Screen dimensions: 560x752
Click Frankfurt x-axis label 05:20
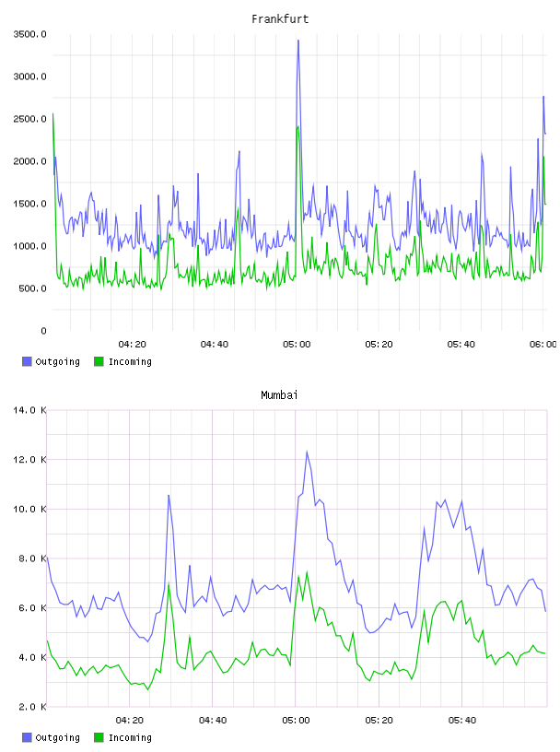[x=379, y=345]
